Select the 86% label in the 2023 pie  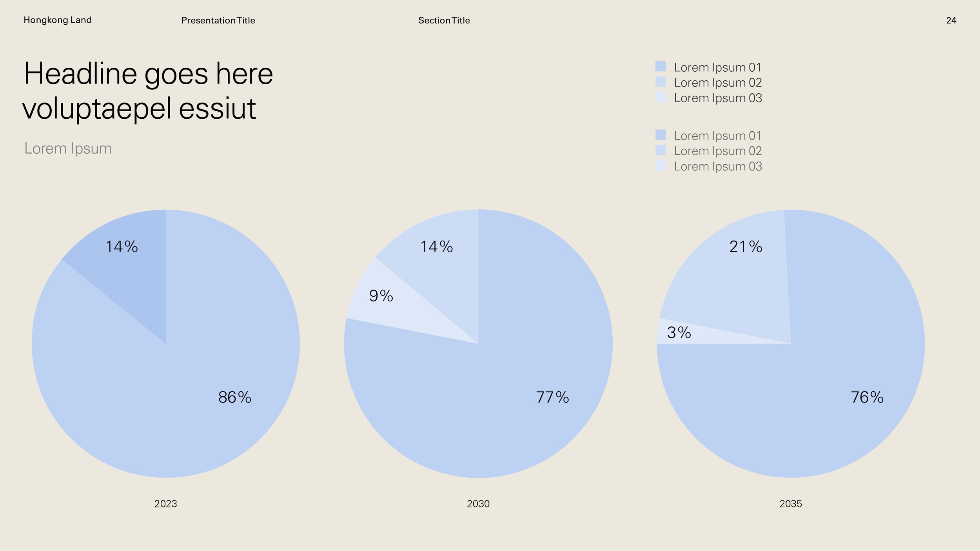click(x=234, y=398)
